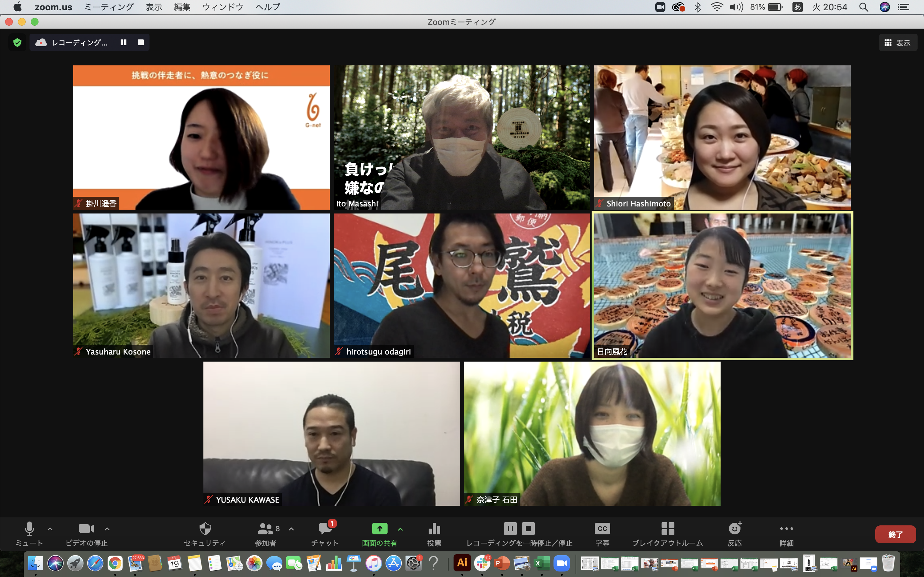The image size is (924, 577).
Task: Open the ウィンドウ menu in menu bar
Action: 223,7
